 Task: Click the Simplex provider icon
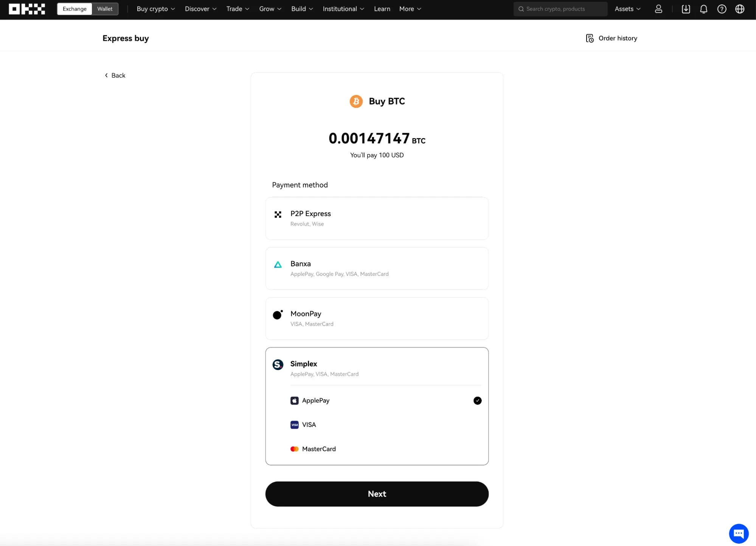tap(278, 364)
